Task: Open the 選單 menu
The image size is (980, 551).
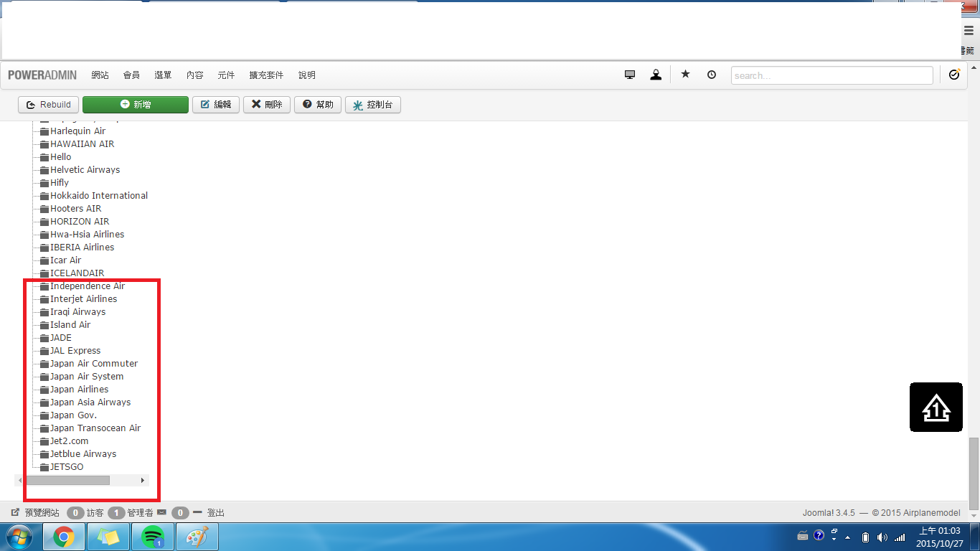Action: tap(163, 75)
